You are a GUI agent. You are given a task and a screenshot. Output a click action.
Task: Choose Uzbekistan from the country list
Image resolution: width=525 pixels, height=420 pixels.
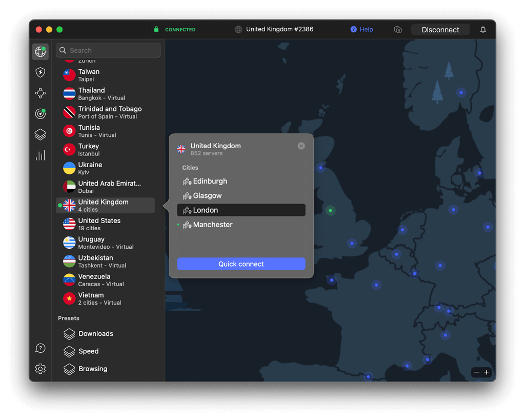click(x=106, y=261)
